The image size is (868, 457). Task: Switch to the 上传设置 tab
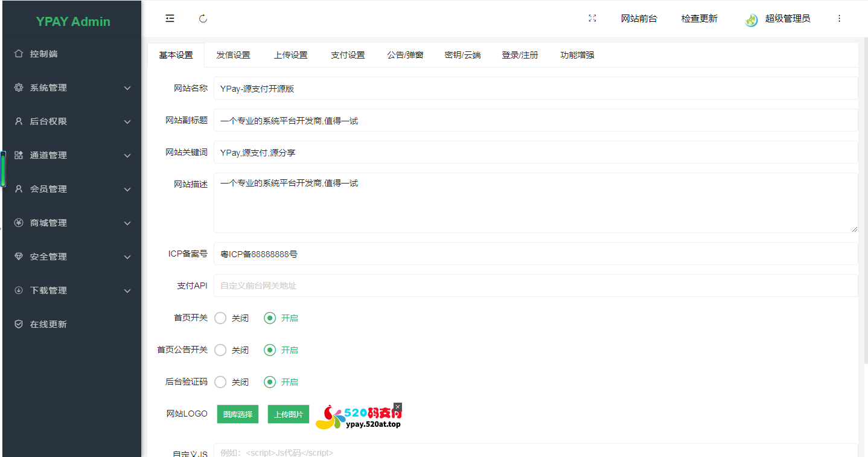[x=290, y=55]
